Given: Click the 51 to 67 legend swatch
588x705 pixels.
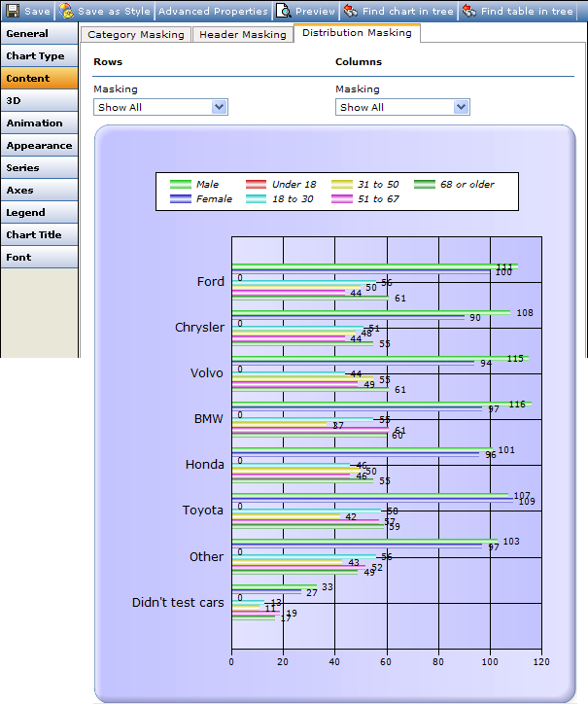Looking at the screenshot, I should coord(342,198).
